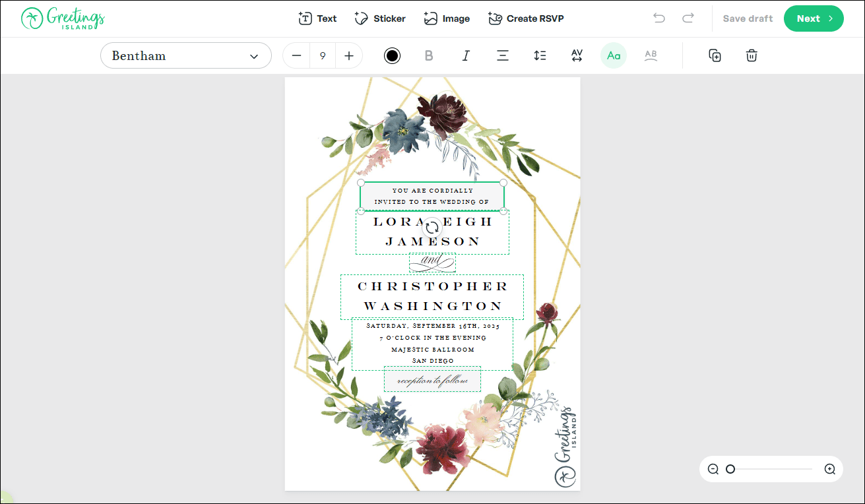Viewport: 865px width, 504px height.
Task: Delete the selected text element
Action: pyautogui.click(x=751, y=55)
